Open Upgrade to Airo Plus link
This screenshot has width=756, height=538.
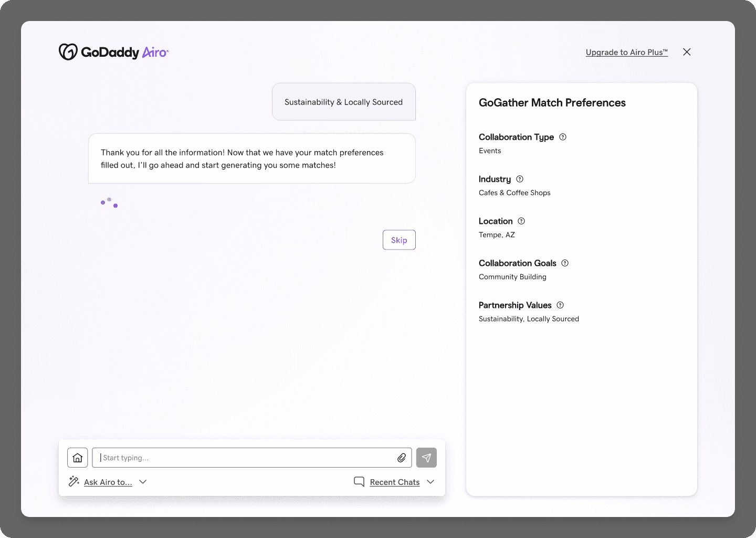[x=627, y=52]
